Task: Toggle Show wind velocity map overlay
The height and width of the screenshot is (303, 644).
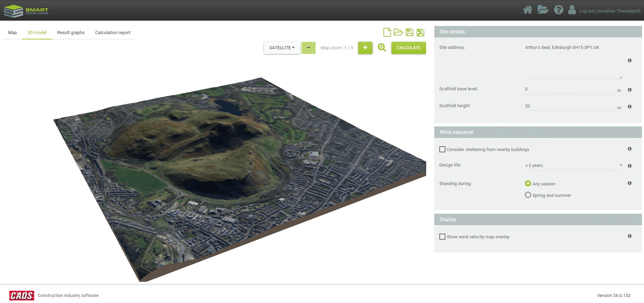Action: coord(442,237)
